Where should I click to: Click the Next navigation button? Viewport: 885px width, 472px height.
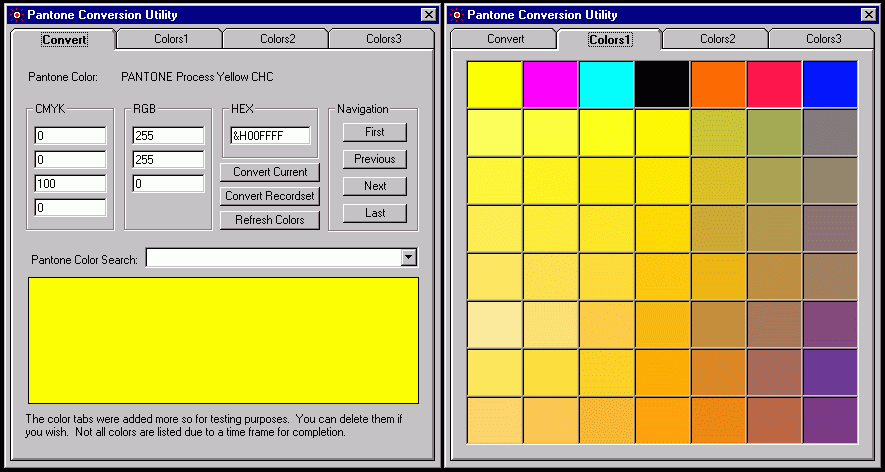click(374, 186)
